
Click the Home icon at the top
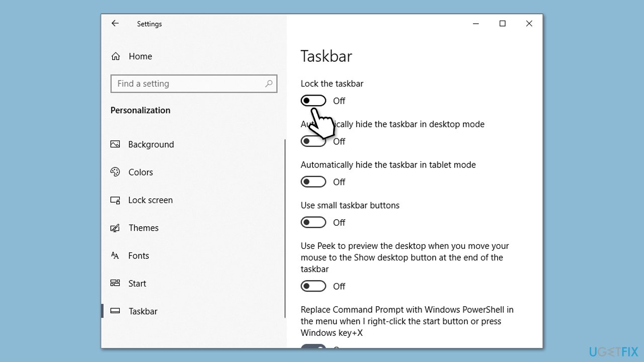(115, 56)
